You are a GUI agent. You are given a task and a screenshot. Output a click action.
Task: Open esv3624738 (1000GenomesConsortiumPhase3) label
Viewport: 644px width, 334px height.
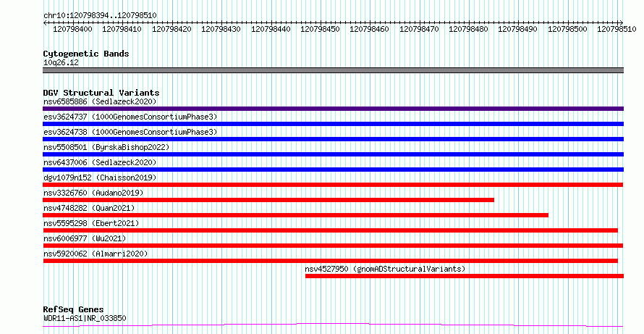pos(130,132)
